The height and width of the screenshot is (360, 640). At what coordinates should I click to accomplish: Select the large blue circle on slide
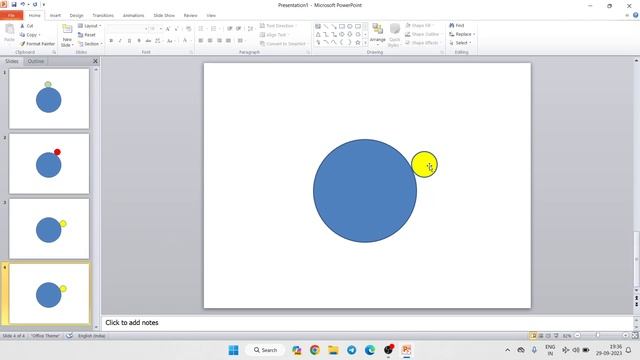365,191
